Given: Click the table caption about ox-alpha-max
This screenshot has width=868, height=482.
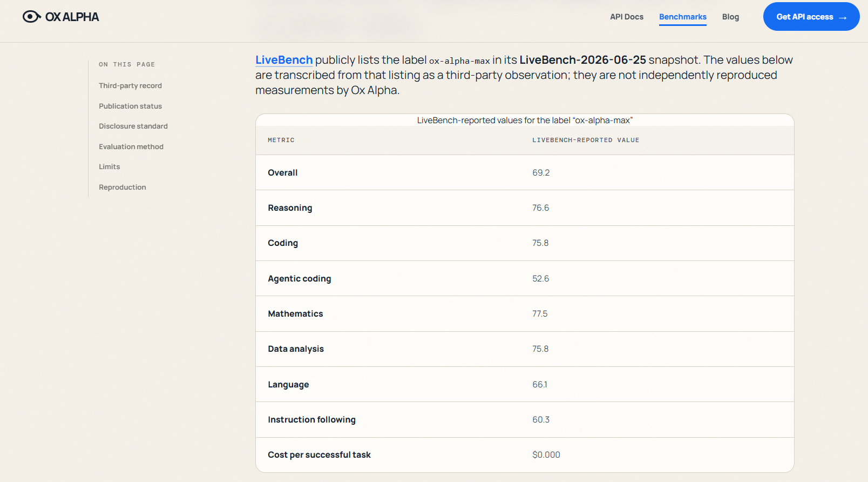Looking at the screenshot, I should point(525,120).
